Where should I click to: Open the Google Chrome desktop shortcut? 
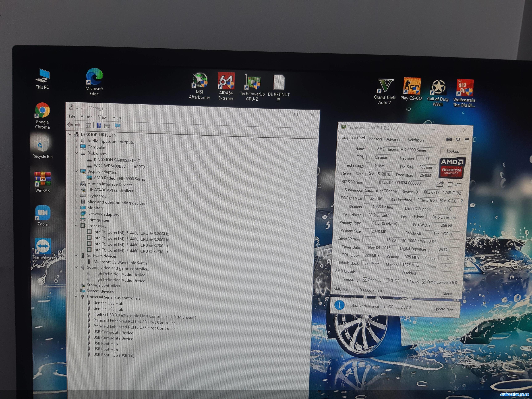(42, 116)
